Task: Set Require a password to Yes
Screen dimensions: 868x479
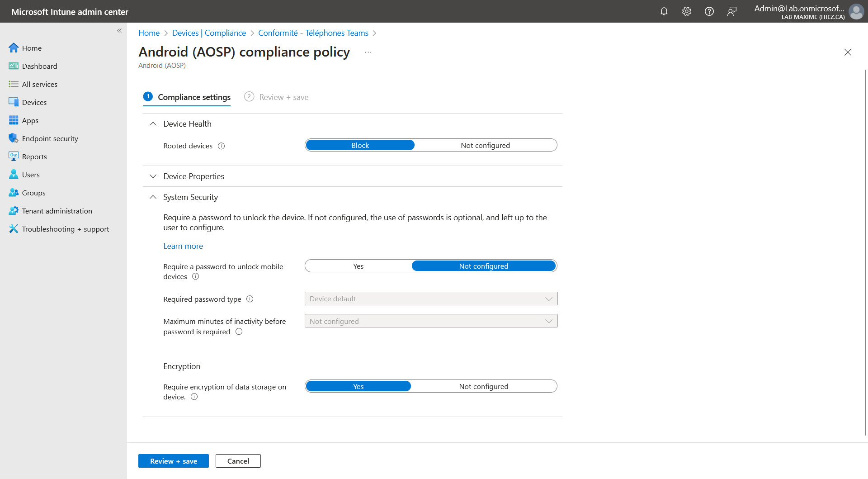Action: point(358,266)
